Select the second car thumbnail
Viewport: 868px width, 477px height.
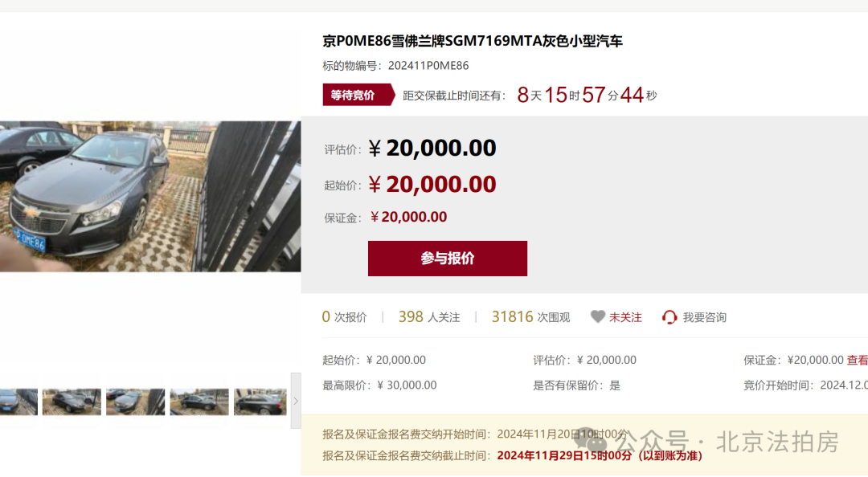coord(72,402)
